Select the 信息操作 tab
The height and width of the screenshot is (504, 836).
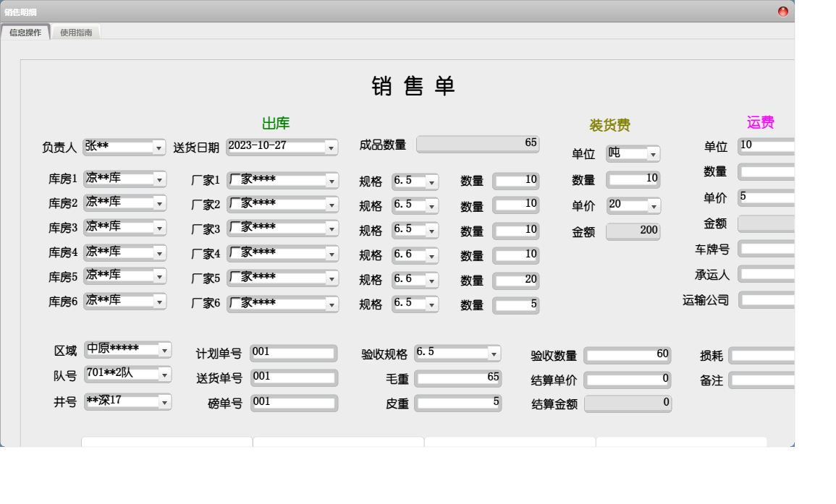pos(27,33)
